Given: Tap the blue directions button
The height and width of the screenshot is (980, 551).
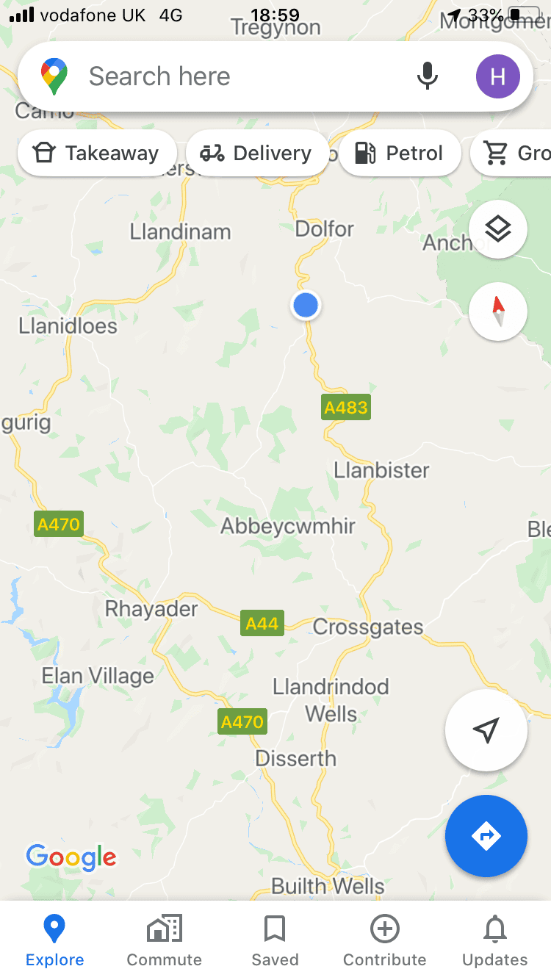Looking at the screenshot, I should (x=486, y=836).
